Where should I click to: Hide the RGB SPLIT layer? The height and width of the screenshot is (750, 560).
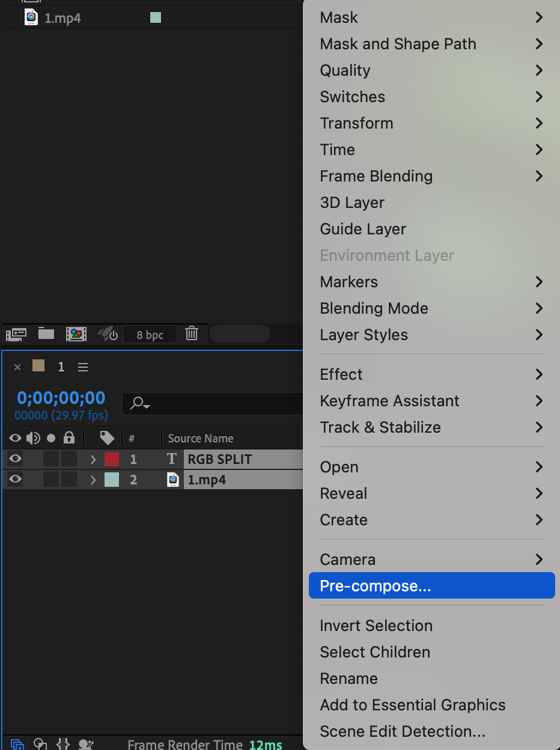15,459
